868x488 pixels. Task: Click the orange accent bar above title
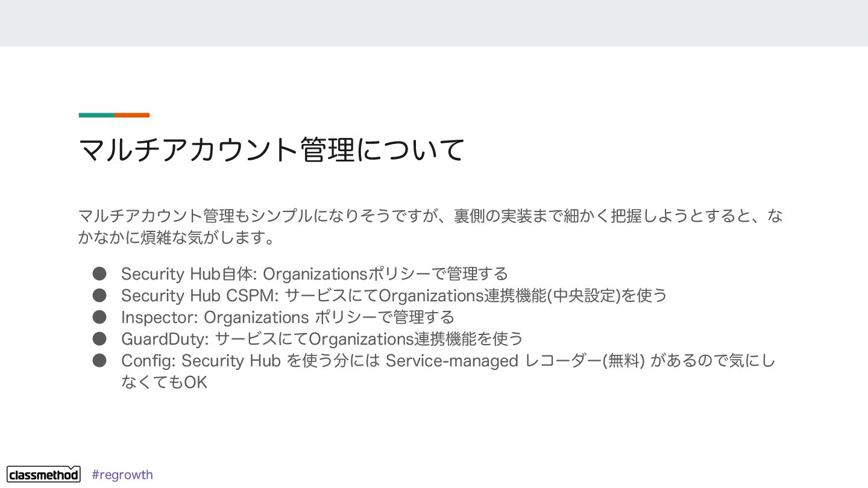click(x=132, y=115)
